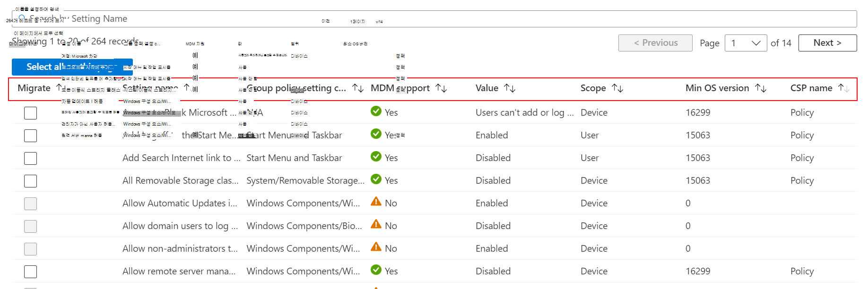Sort by MDM support column arrows
Screen dimensions: 868x289
(441, 88)
